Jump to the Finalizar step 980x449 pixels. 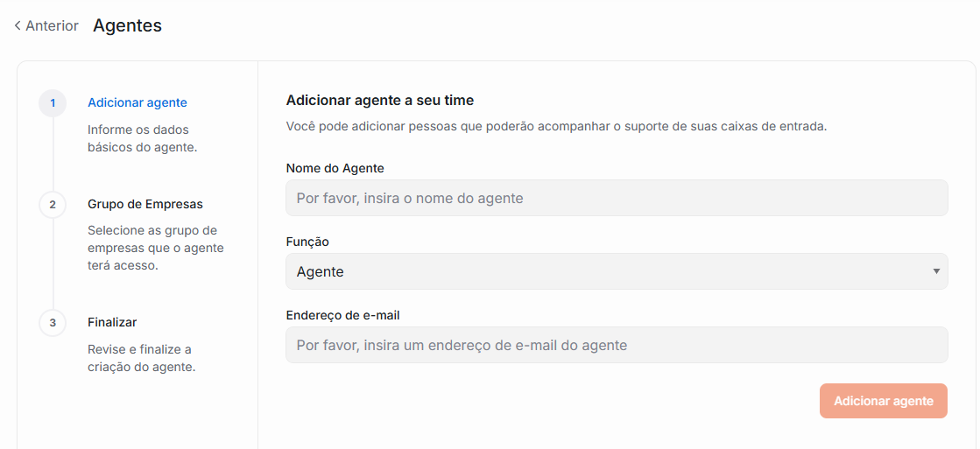point(112,322)
